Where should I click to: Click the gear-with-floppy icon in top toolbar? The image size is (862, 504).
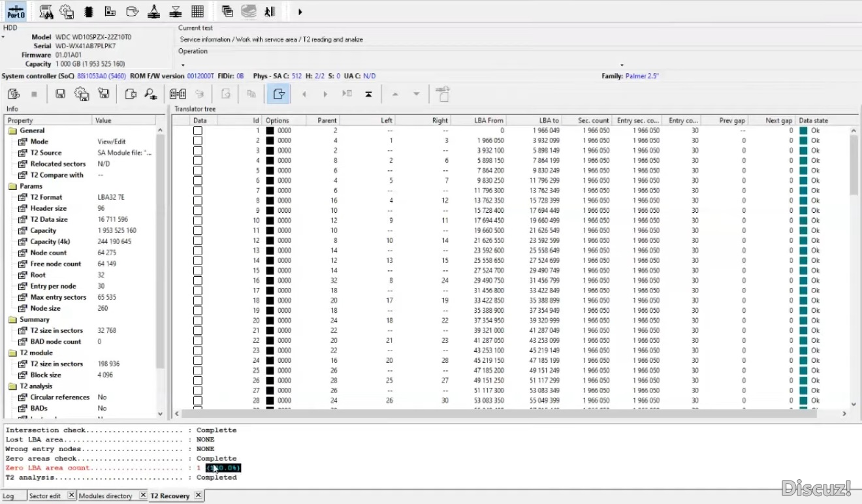click(67, 11)
